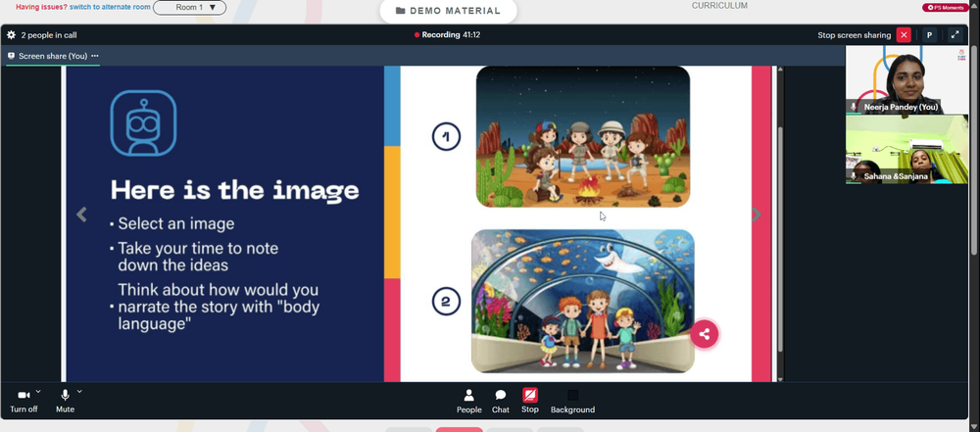Select Sahana & Sanjana video tile
980x432 pixels.
[906, 150]
